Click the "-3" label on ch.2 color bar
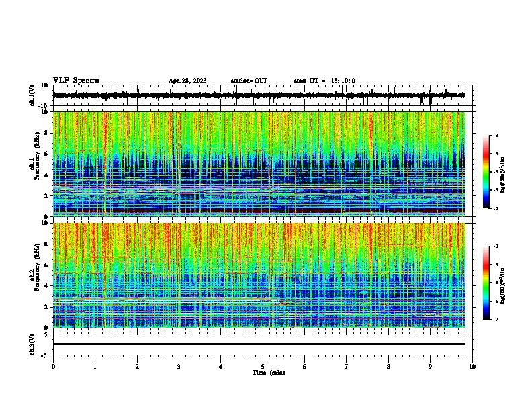This screenshot has width=532, height=411. pyautogui.click(x=496, y=246)
